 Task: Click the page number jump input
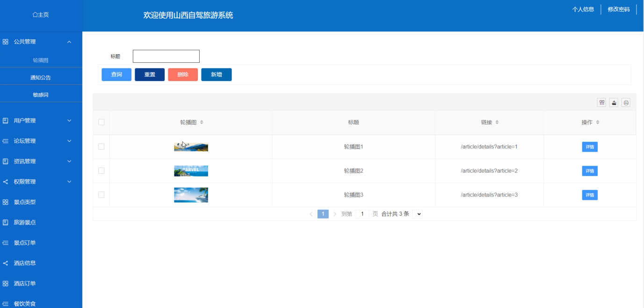[x=362, y=214]
